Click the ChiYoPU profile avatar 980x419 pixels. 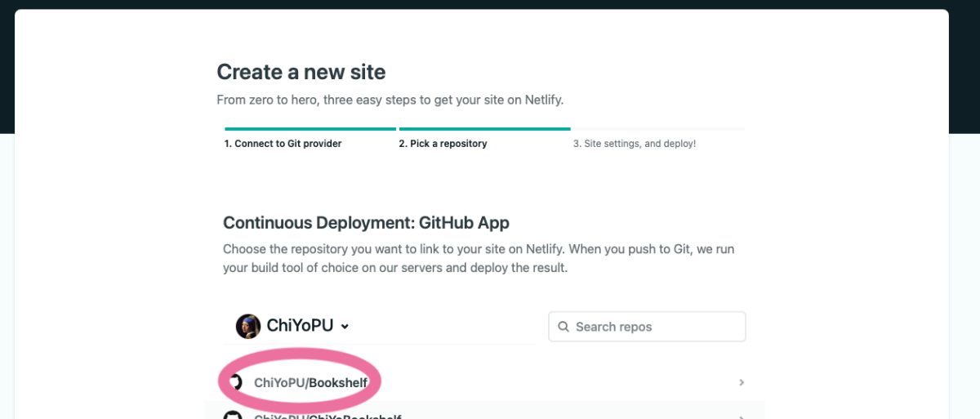tap(248, 326)
